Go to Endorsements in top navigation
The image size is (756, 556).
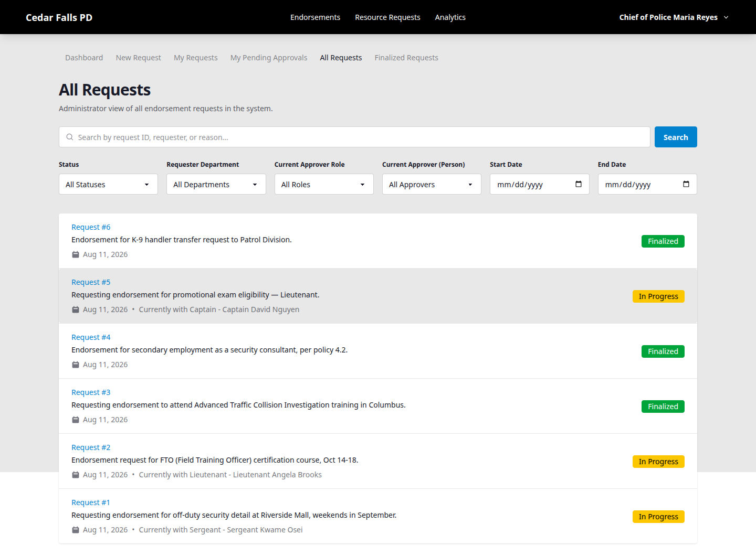click(x=315, y=17)
